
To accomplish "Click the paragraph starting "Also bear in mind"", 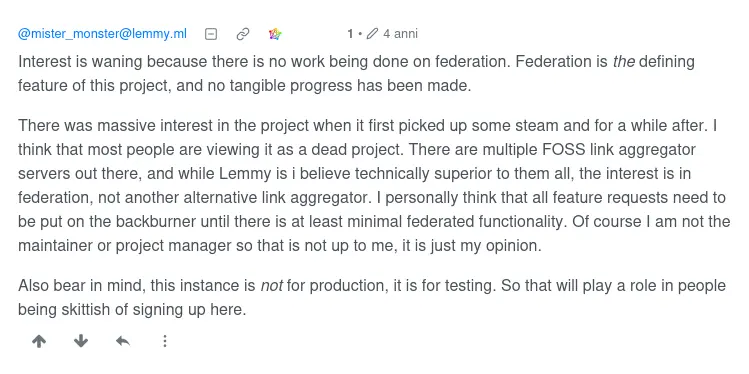I will 372,298.
